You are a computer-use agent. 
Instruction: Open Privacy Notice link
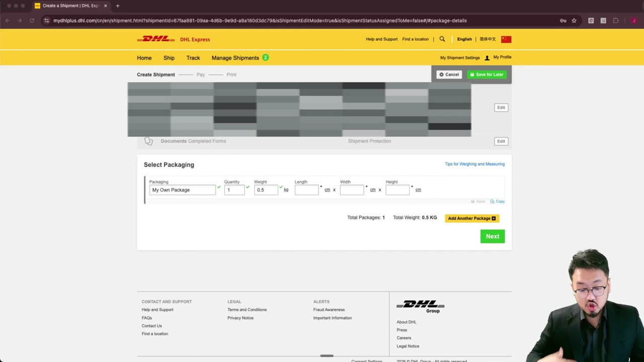point(240,318)
